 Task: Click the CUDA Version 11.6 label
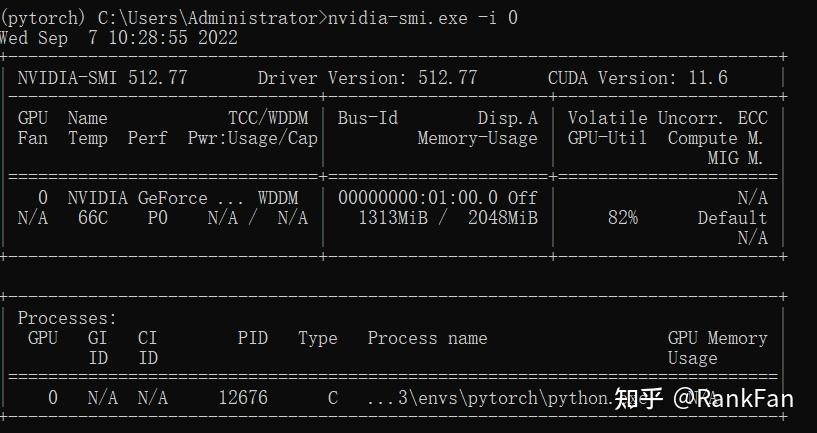[638, 78]
